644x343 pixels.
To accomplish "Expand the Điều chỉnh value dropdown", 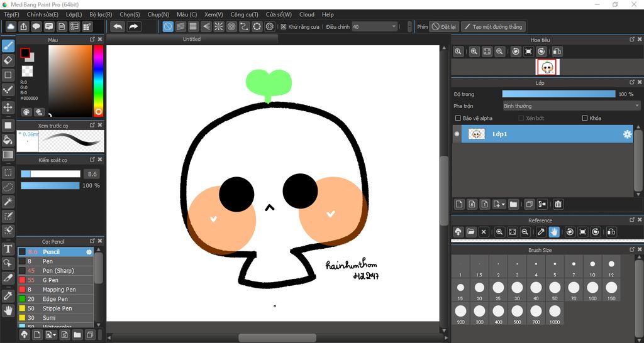I will (394, 27).
